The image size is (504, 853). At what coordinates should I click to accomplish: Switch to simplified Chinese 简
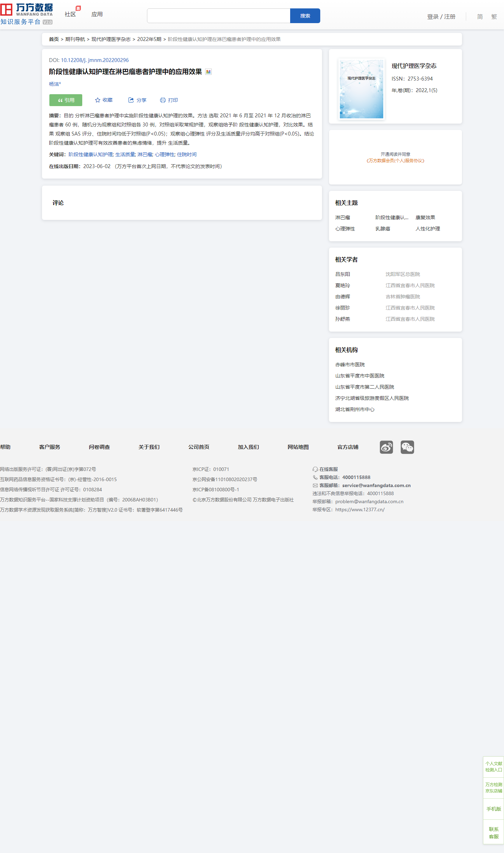click(x=480, y=17)
